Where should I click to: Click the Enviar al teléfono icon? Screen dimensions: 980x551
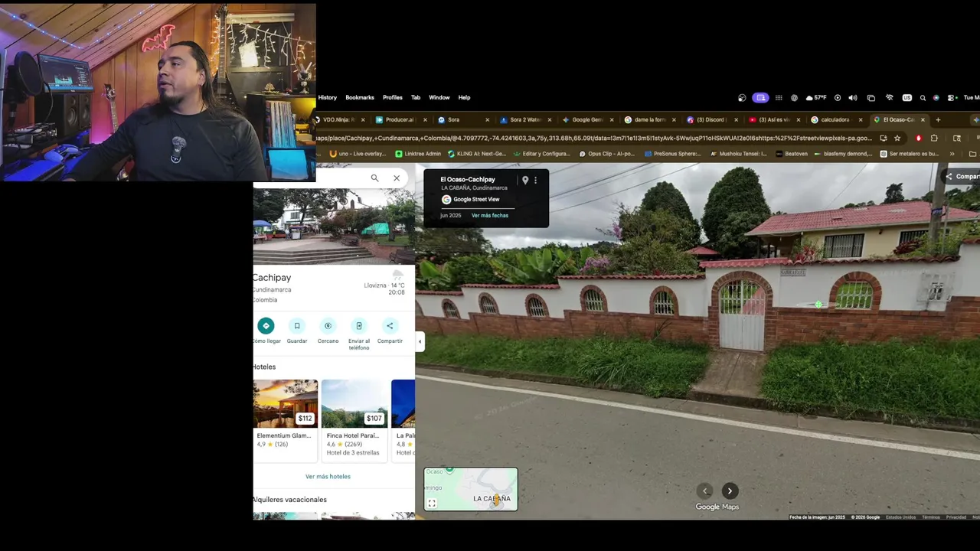click(359, 325)
